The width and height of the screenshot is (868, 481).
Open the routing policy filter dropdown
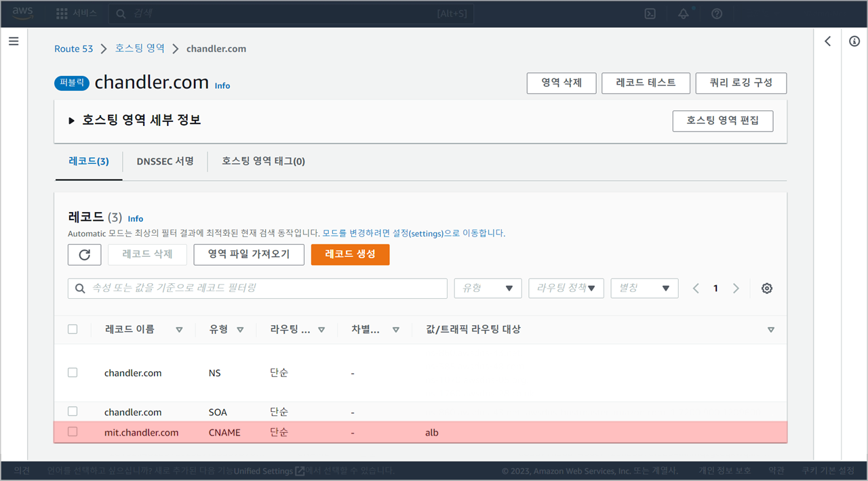click(566, 288)
